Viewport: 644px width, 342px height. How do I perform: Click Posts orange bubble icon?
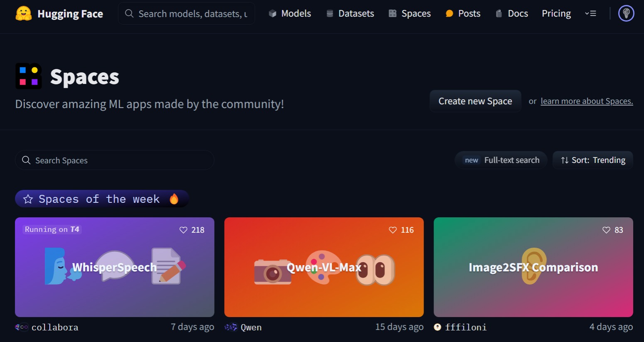pos(449,14)
